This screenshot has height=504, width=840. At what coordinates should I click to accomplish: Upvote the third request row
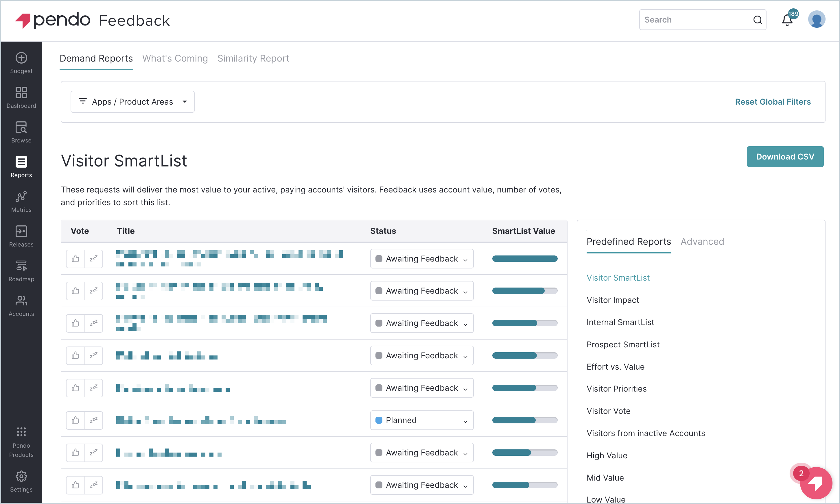click(75, 323)
